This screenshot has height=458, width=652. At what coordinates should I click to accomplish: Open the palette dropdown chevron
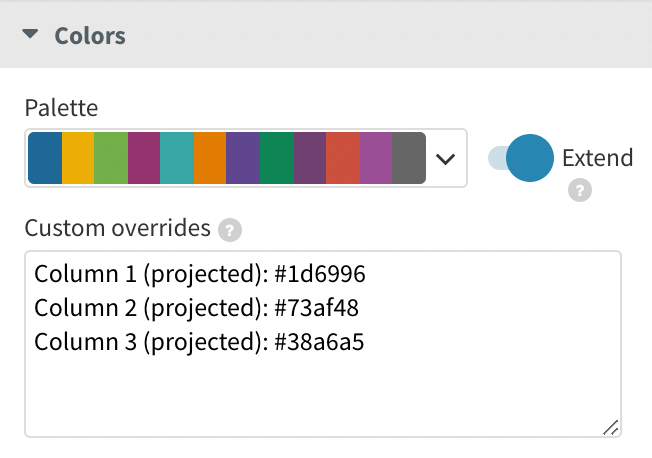[446, 158]
